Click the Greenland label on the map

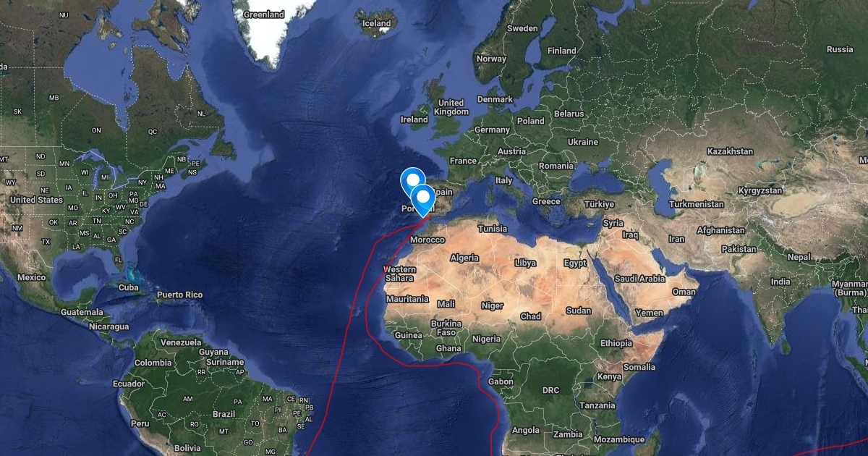263,14
